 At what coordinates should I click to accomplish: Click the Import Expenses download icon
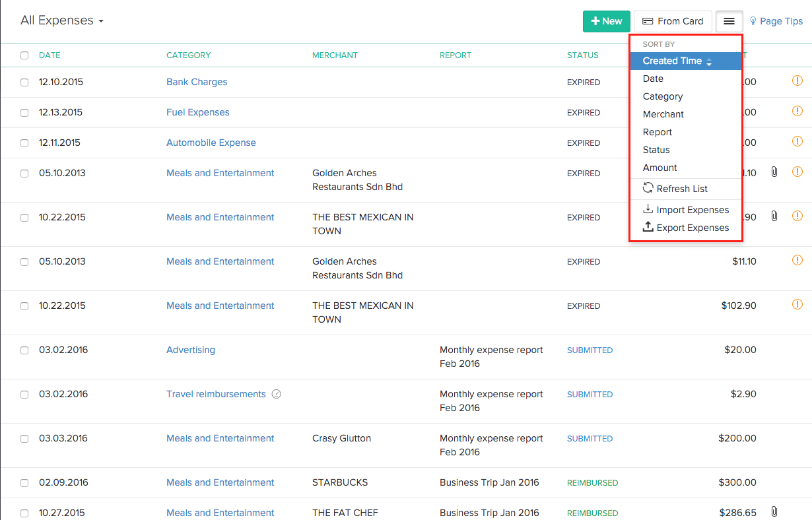click(648, 209)
